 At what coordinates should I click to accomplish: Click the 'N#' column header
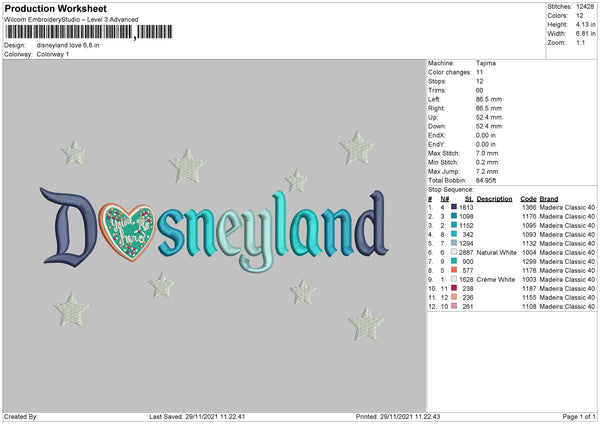pyautogui.click(x=445, y=199)
